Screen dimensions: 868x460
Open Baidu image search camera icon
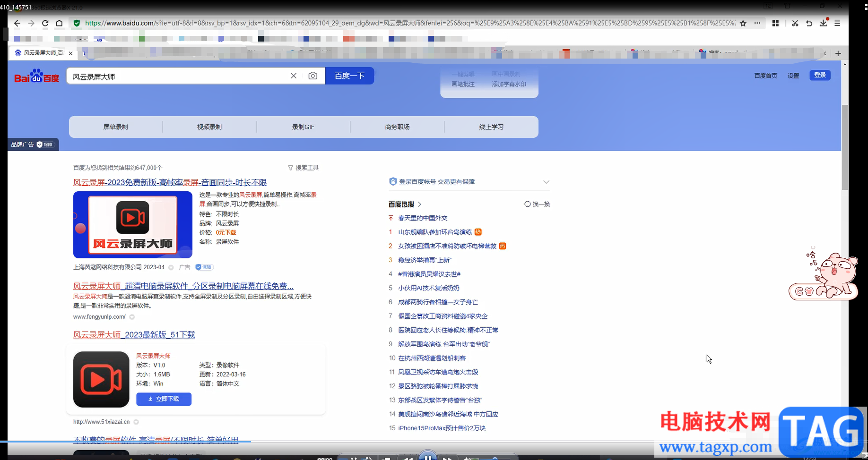point(313,76)
